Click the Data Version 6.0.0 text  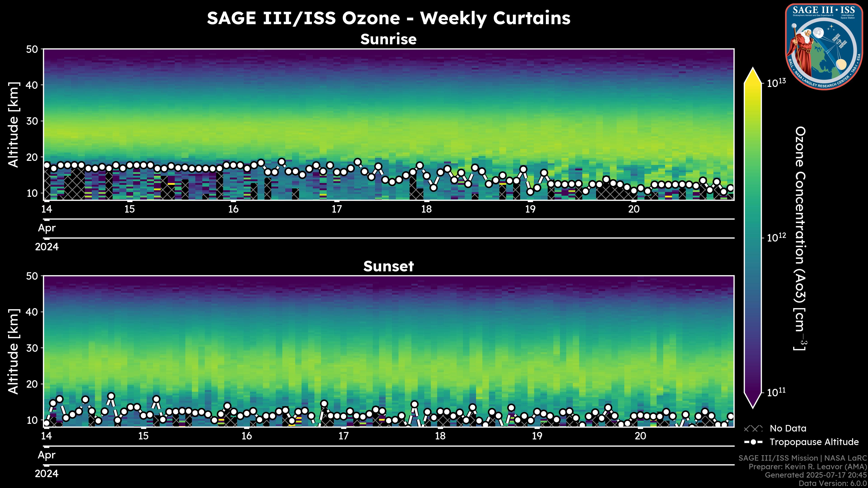click(833, 484)
